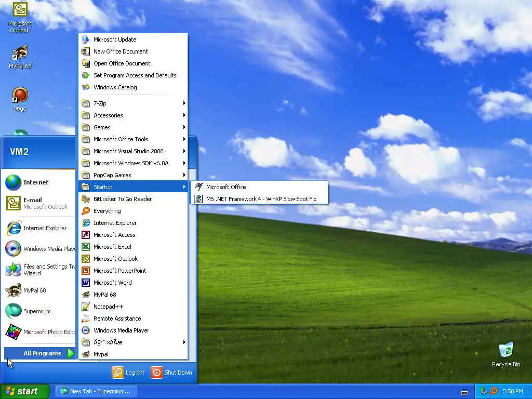The width and height of the screenshot is (532, 399).
Task: Expand Microsoft Office Tools submenu
Action: [133, 139]
